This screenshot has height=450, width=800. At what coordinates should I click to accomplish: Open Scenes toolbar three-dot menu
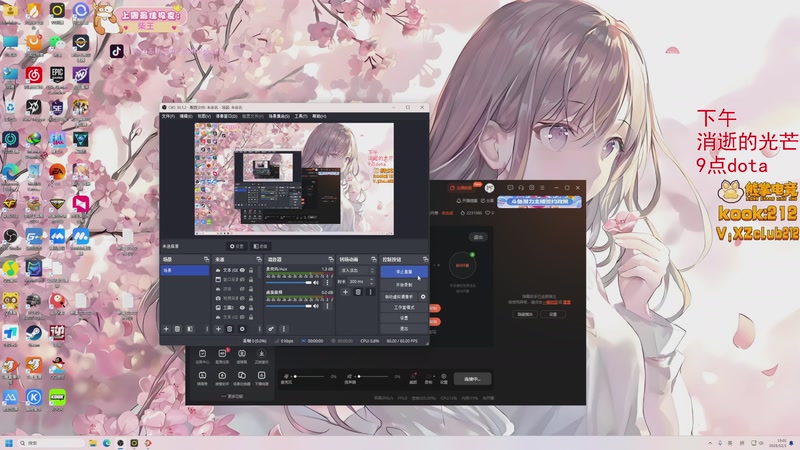coord(207,329)
